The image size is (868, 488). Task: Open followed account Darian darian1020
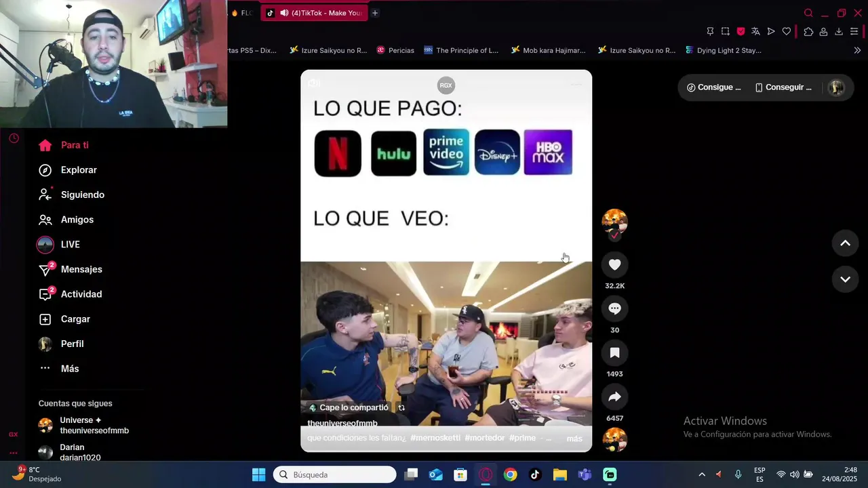(x=70, y=452)
